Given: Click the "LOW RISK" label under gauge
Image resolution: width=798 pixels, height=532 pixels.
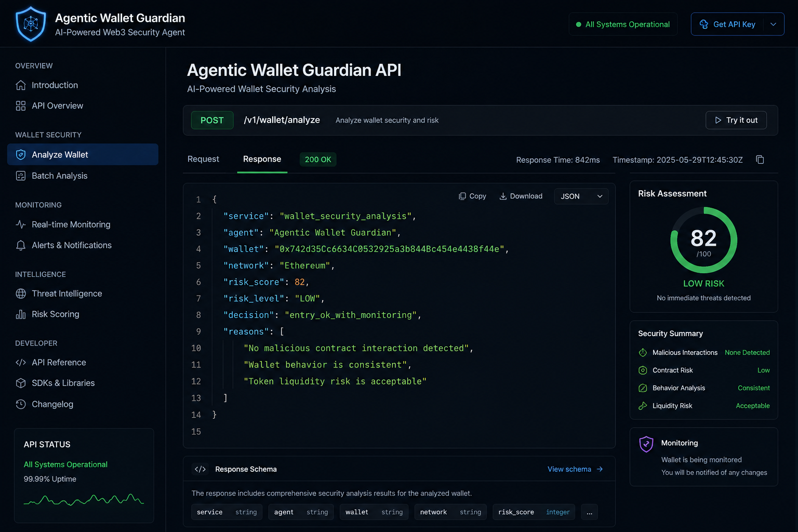Looking at the screenshot, I should tap(703, 284).
